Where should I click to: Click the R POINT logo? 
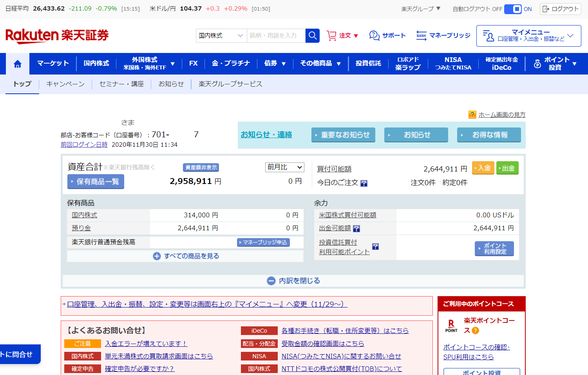451,326
